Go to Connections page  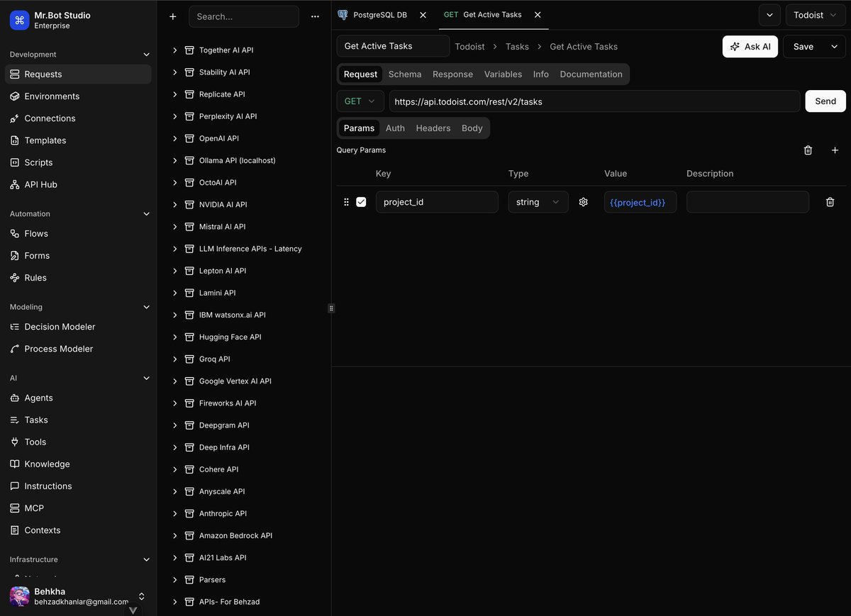coord(78,118)
